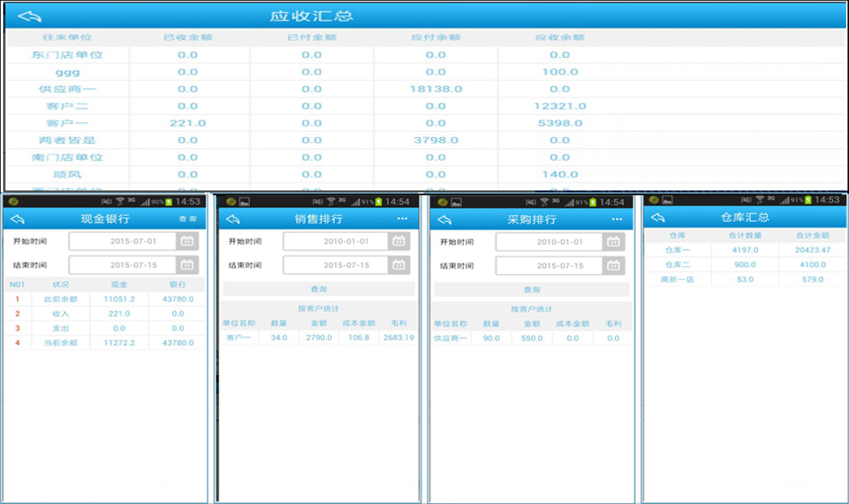This screenshot has width=849, height=504.
Task: Click the 查询 button in 现金银行 header
Action: (x=188, y=218)
